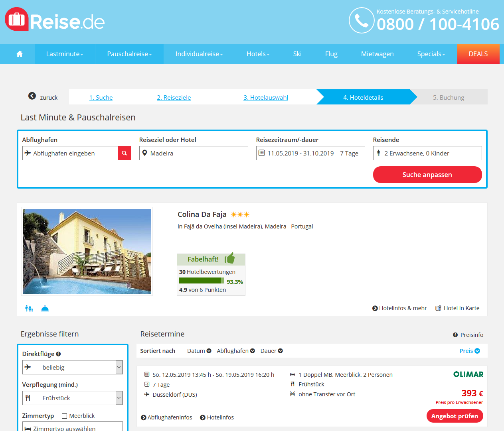Click the hotline phone icon
The image size is (504, 431).
[362, 20]
